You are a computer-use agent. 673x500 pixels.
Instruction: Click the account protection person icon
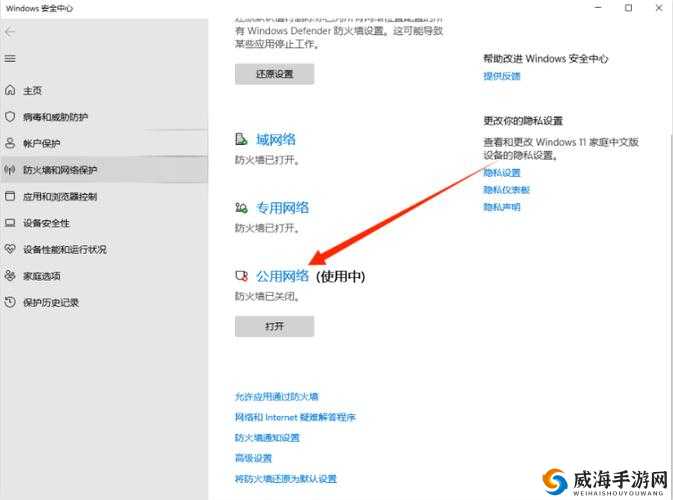click(x=10, y=143)
